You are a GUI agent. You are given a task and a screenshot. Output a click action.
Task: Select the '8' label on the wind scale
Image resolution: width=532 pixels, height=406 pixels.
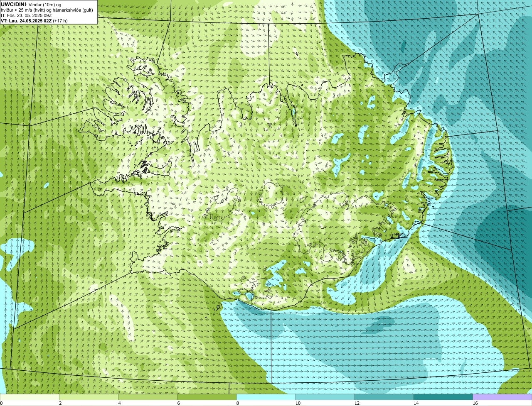[x=238, y=403]
